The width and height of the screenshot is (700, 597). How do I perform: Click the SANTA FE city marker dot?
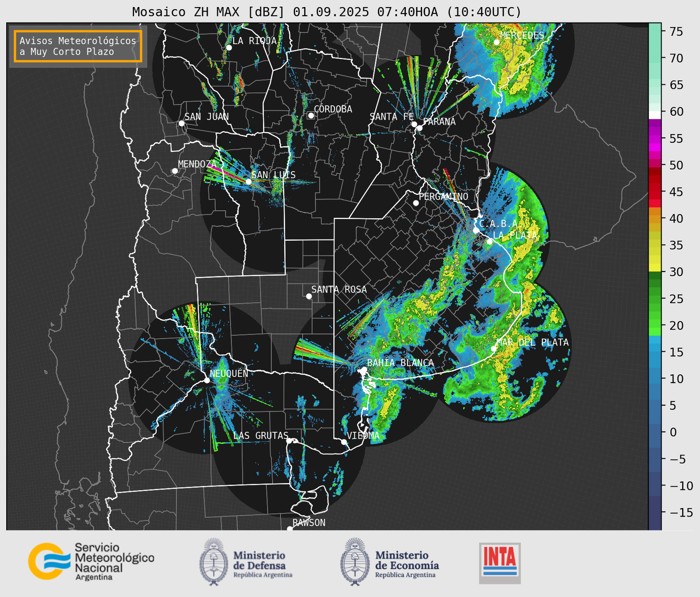click(414, 124)
